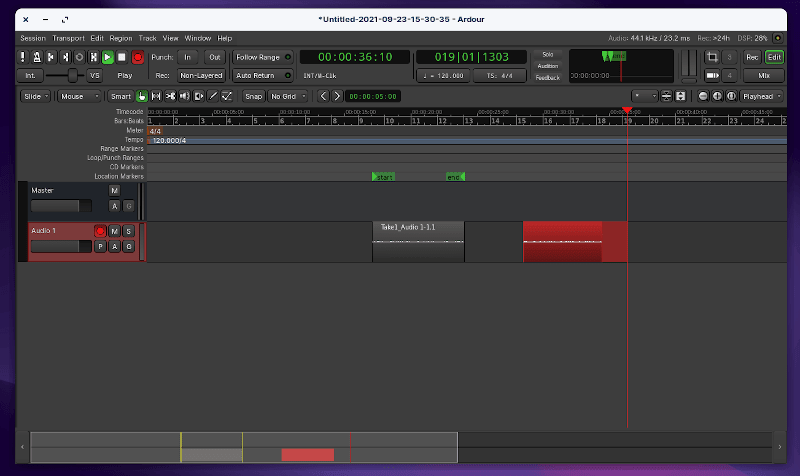
Task: Choose the Draw pencil tool
Action: 213,96
